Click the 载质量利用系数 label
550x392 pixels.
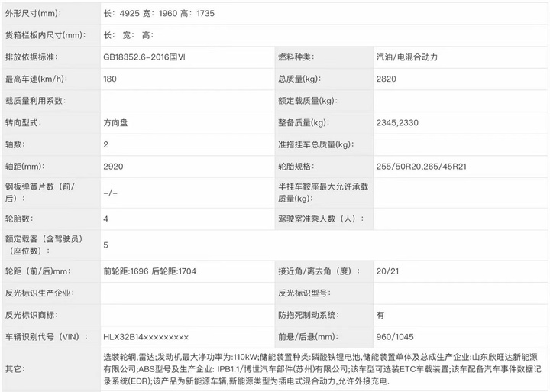point(35,101)
